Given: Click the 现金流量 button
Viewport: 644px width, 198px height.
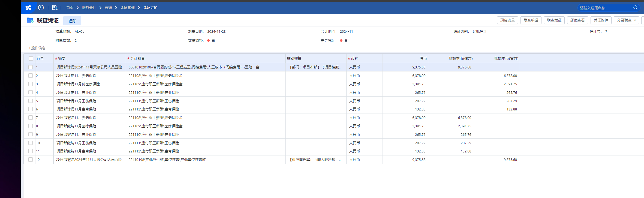Looking at the screenshot, I should 507,20.
